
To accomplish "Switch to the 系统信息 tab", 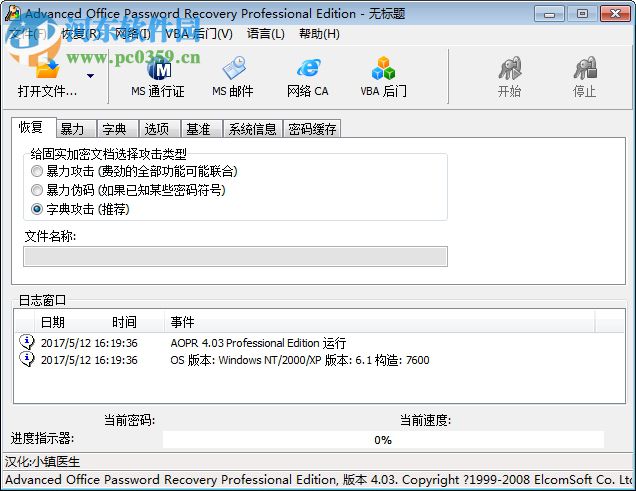I will pos(252,129).
